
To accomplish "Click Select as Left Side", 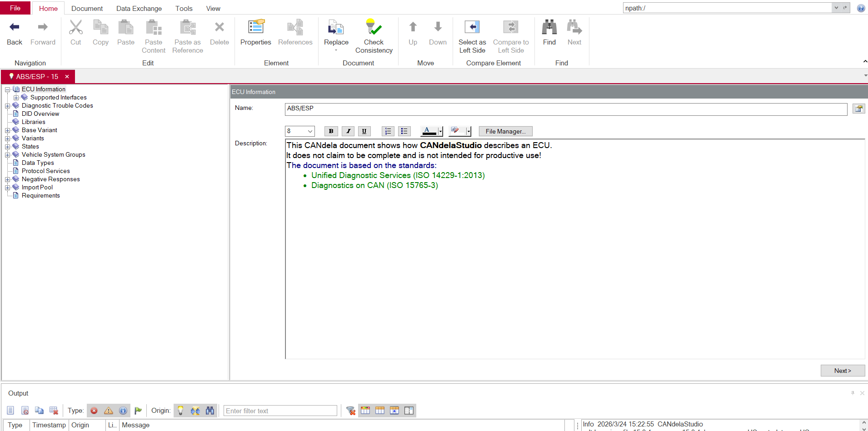I will [x=472, y=36].
